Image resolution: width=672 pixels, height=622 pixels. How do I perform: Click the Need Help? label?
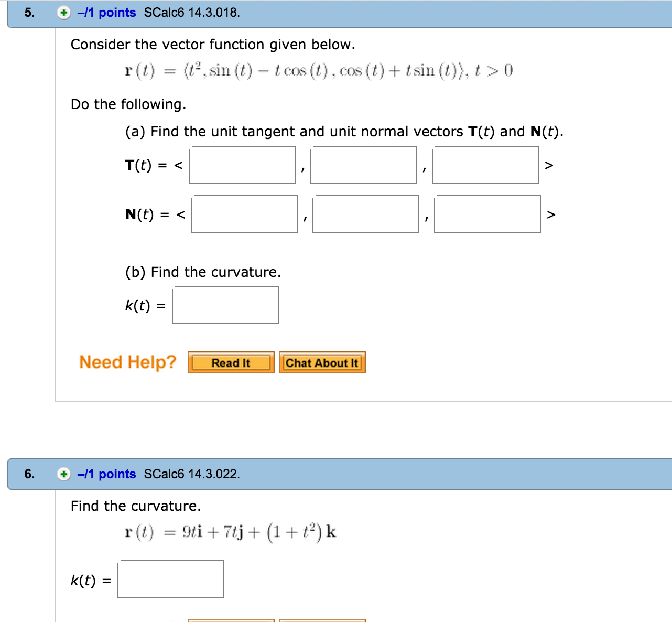pos(127,362)
